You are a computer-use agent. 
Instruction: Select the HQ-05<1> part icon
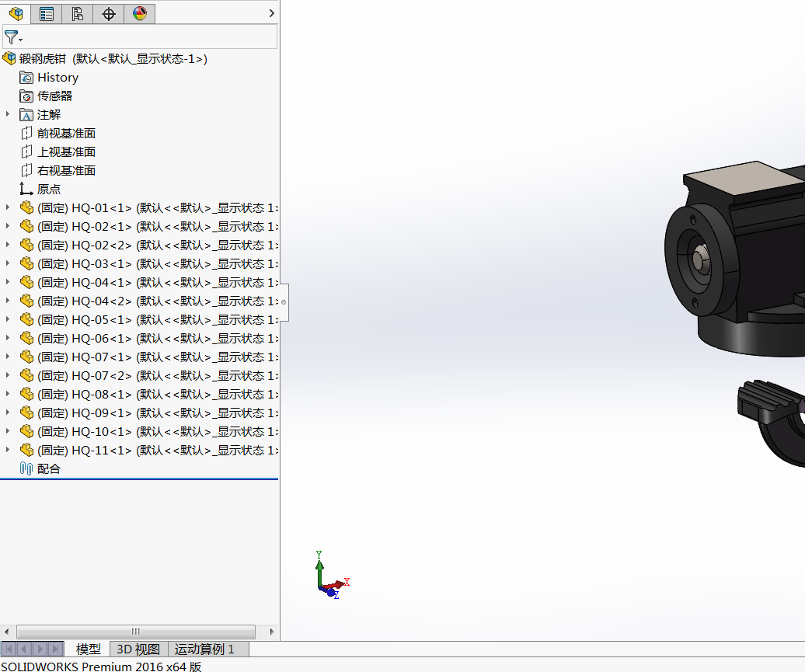(x=26, y=320)
